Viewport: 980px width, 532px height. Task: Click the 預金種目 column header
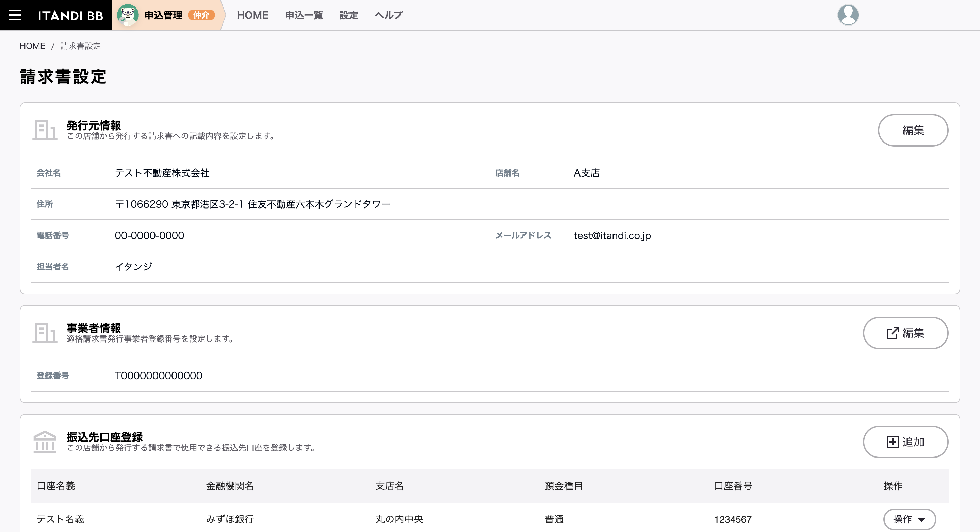pos(563,486)
